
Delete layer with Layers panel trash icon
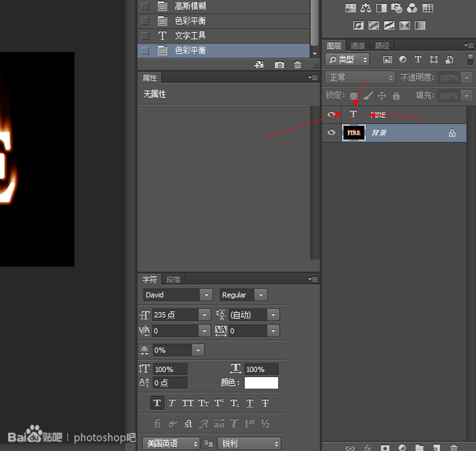click(454, 448)
